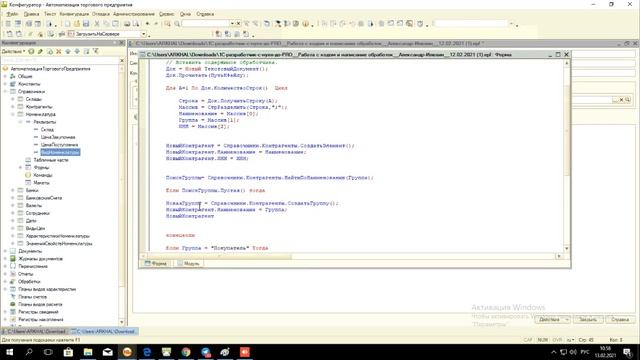
Task: Select ЦенаЗакупочная attribute in tree
Action: click(58, 137)
